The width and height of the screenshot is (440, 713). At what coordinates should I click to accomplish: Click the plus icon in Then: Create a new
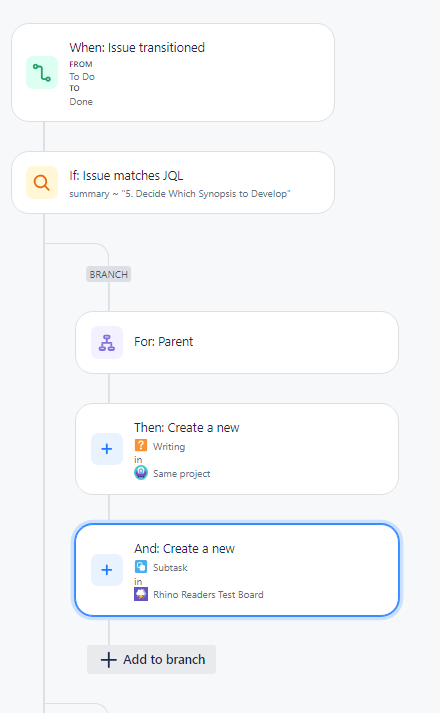coord(107,449)
